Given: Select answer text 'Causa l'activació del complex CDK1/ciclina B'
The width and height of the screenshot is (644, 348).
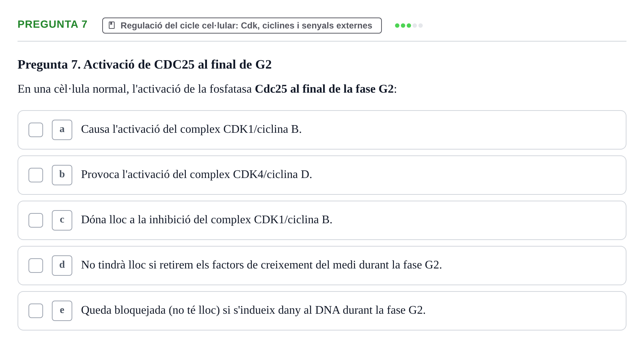Looking at the screenshot, I should (x=191, y=129).
